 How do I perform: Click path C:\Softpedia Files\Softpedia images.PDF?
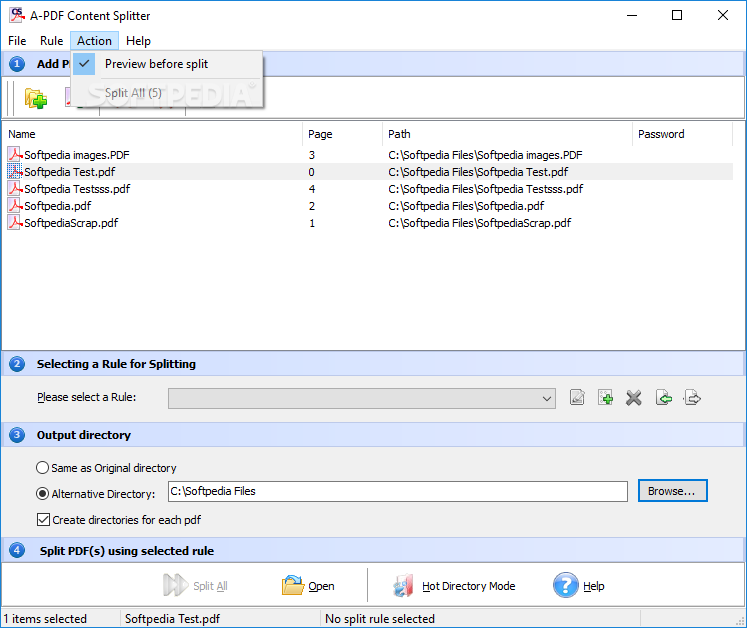(x=485, y=155)
